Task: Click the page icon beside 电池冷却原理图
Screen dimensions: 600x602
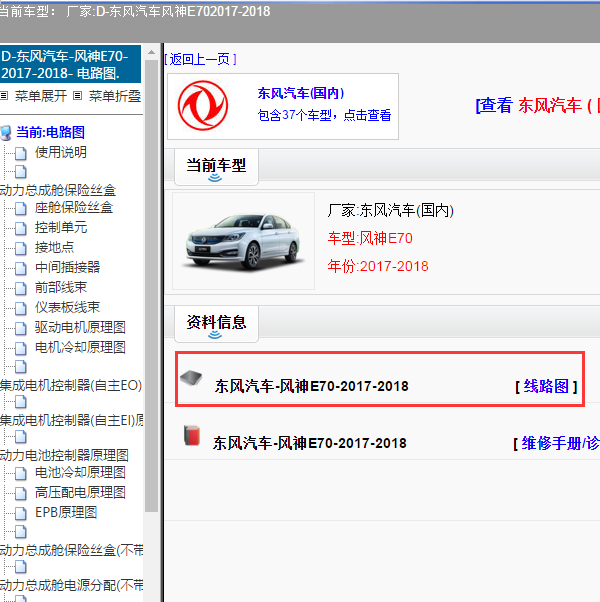Action: (x=21, y=473)
